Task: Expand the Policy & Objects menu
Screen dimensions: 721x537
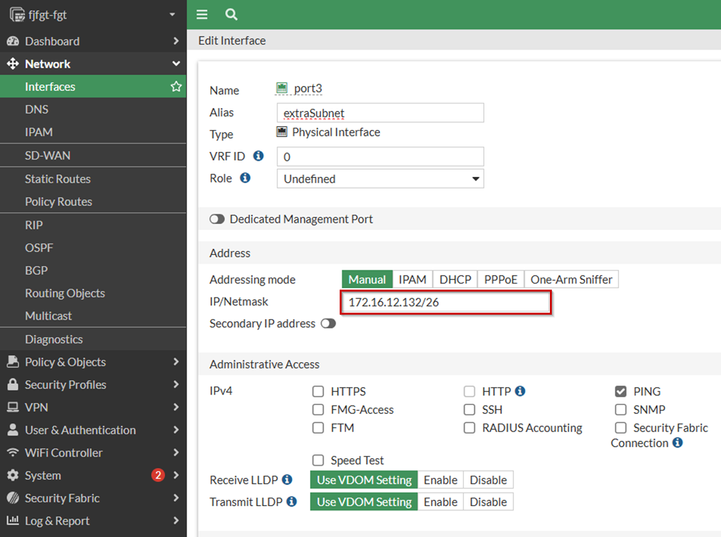Action: (x=93, y=362)
